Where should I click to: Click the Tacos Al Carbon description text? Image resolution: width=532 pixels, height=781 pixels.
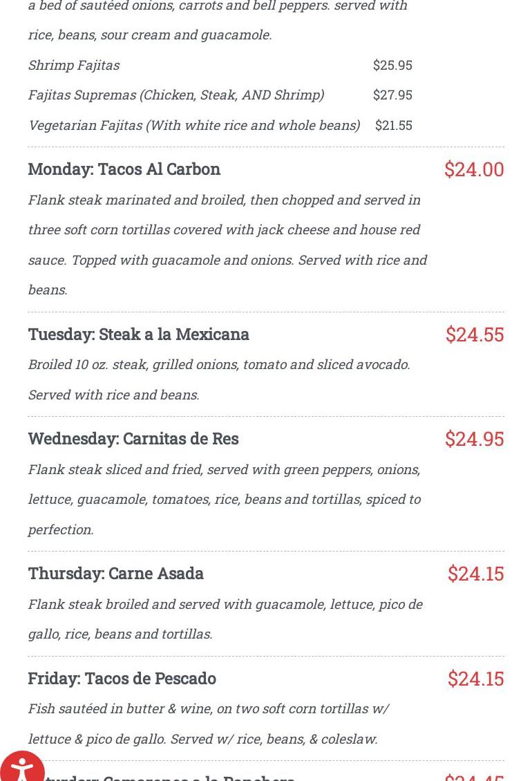(x=228, y=244)
